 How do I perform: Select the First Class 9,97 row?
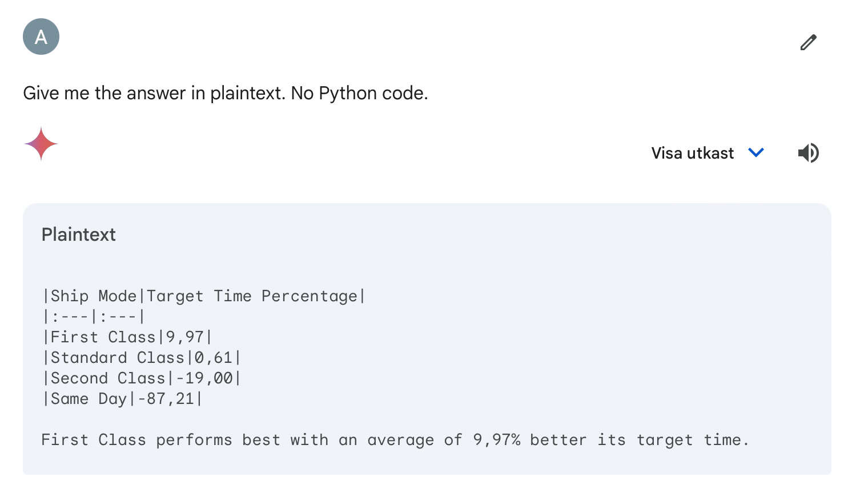(x=127, y=337)
